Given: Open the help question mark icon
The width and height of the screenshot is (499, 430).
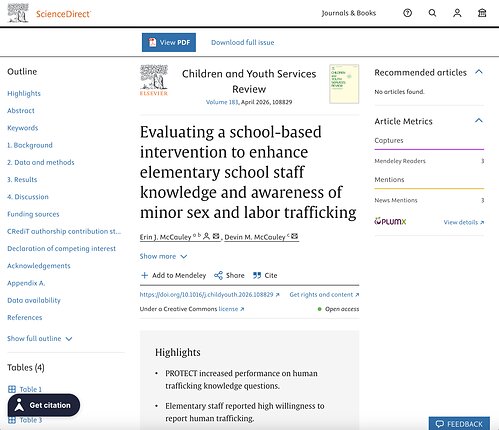Looking at the screenshot, I should 407,13.
